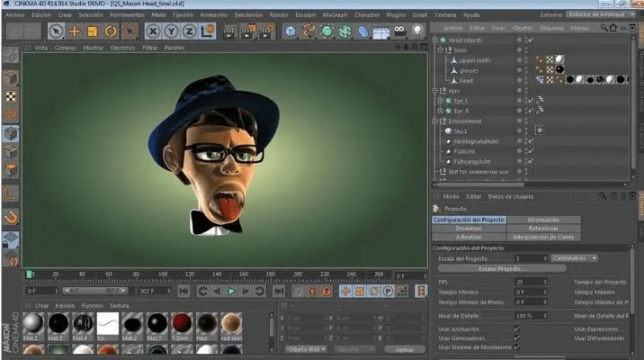Click the search icon in object manager
This screenshot has width=644, height=360.
point(604,28)
